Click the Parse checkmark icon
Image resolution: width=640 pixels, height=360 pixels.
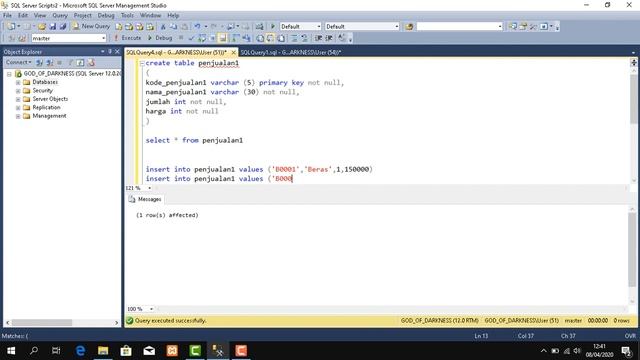coord(191,38)
